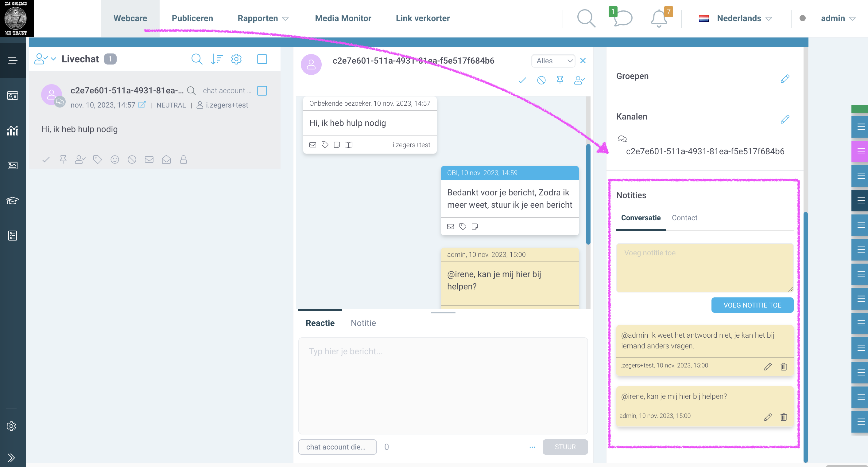
Task: Focus the 'Typ hier je bericht' field
Action: pos(443,386)
